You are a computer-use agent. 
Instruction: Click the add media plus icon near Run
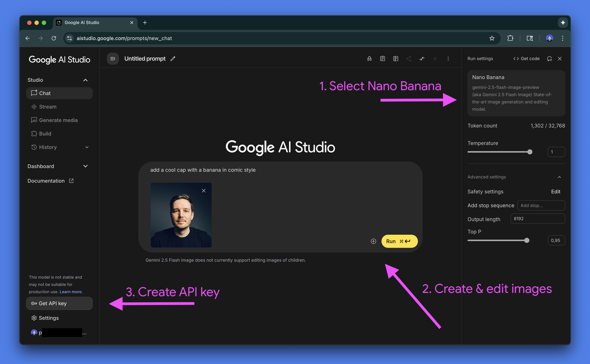pyautogui.click(x=373, y=241)
